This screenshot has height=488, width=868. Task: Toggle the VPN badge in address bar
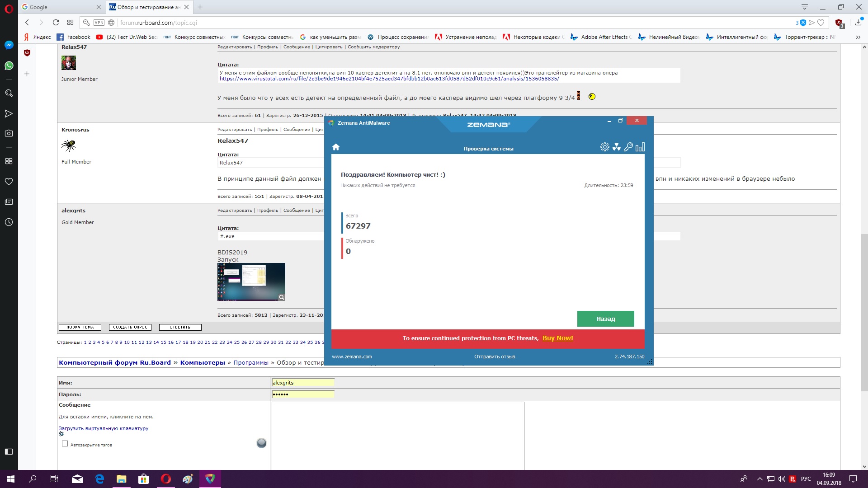pyautogui.click(x=99, y=23)
